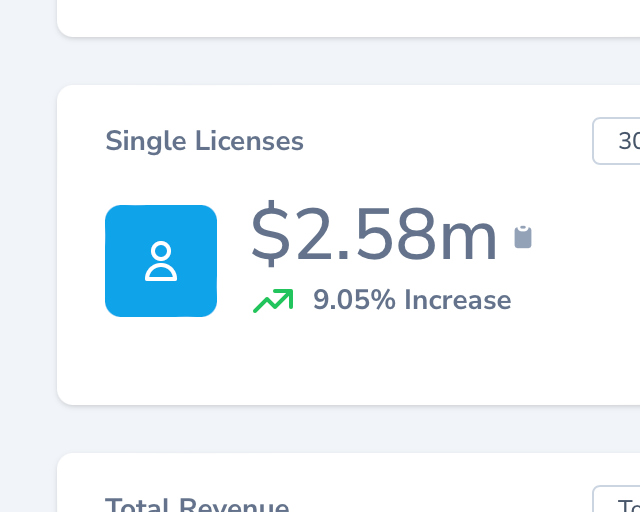Click the user profile icon in blue tile

[161, 261]
